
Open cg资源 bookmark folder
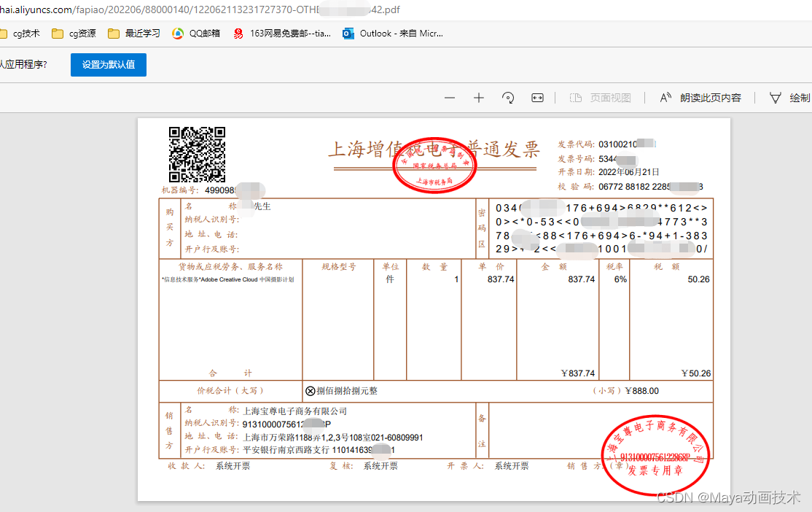74,34
